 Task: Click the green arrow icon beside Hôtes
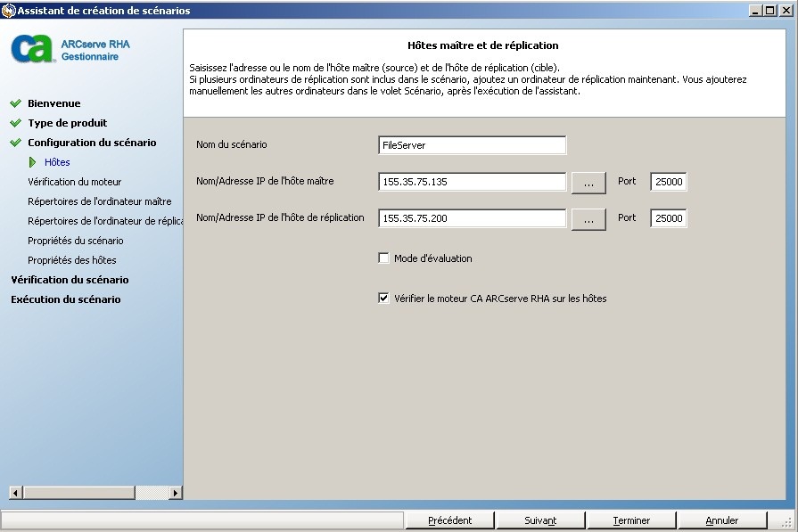click(x=30, y=161)
